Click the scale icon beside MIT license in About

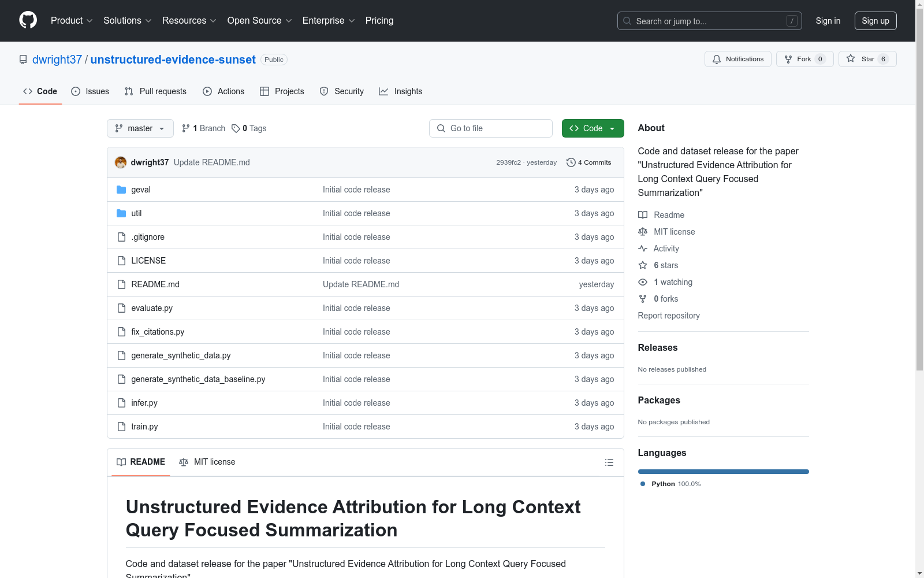click(x=643, y=232)
